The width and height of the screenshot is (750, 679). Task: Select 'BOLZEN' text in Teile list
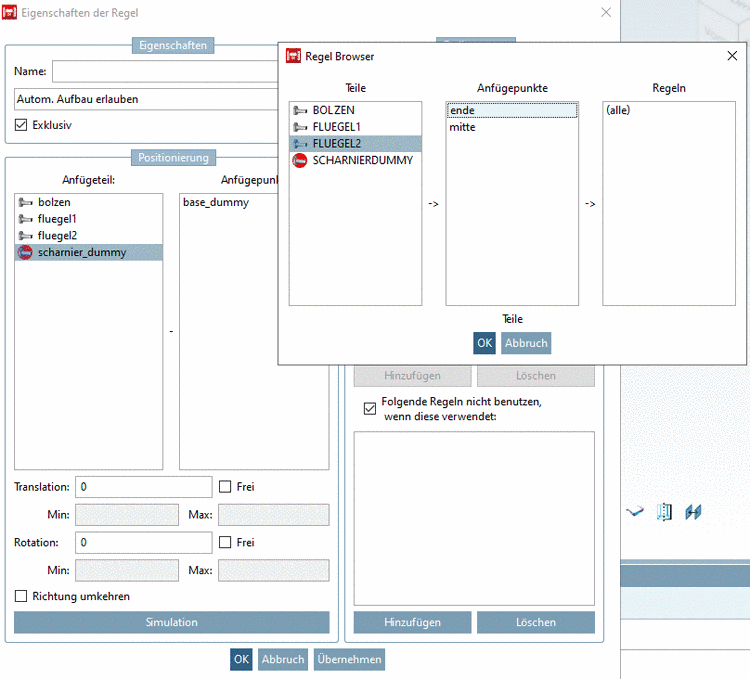(333, 110)
